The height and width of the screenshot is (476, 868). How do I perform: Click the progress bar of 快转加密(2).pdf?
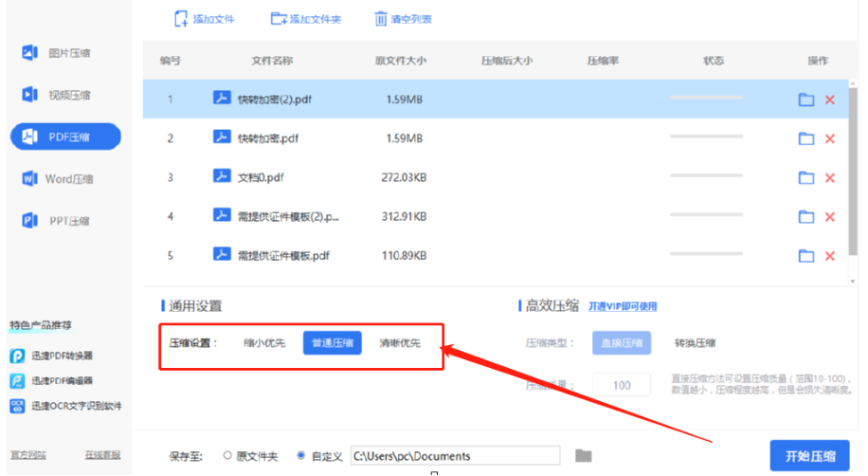coord(706,98)
